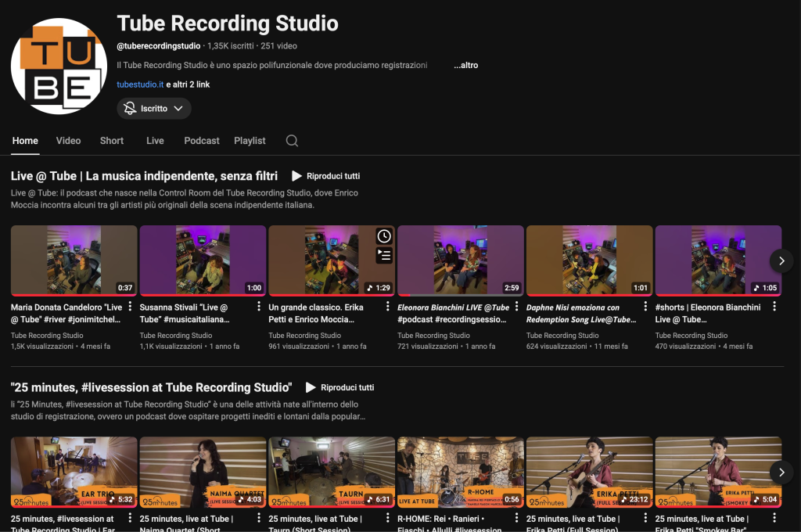Click 'e altri 2 link' to view links
The width and height of the screenshot is (801, 532).
point(188,84)
